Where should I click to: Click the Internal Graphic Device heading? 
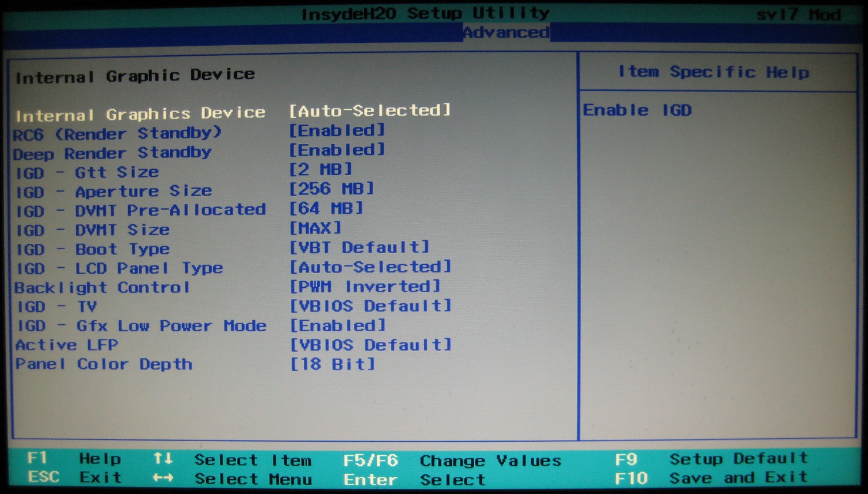click(135, 76)
